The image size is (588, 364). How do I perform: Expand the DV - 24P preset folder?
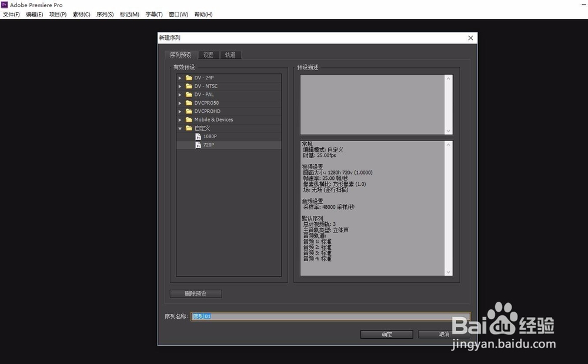click(x=180, y=78)
